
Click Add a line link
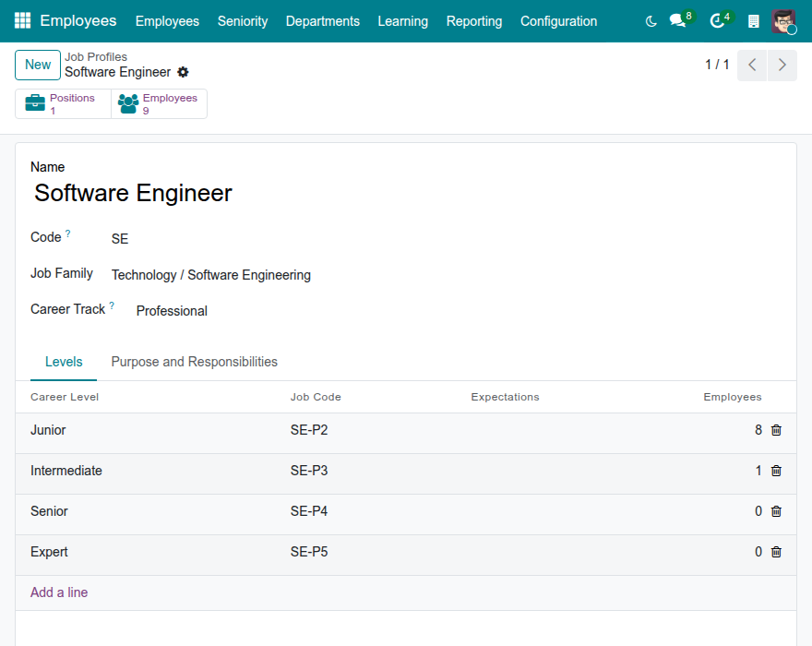click(x=59, y=592)
